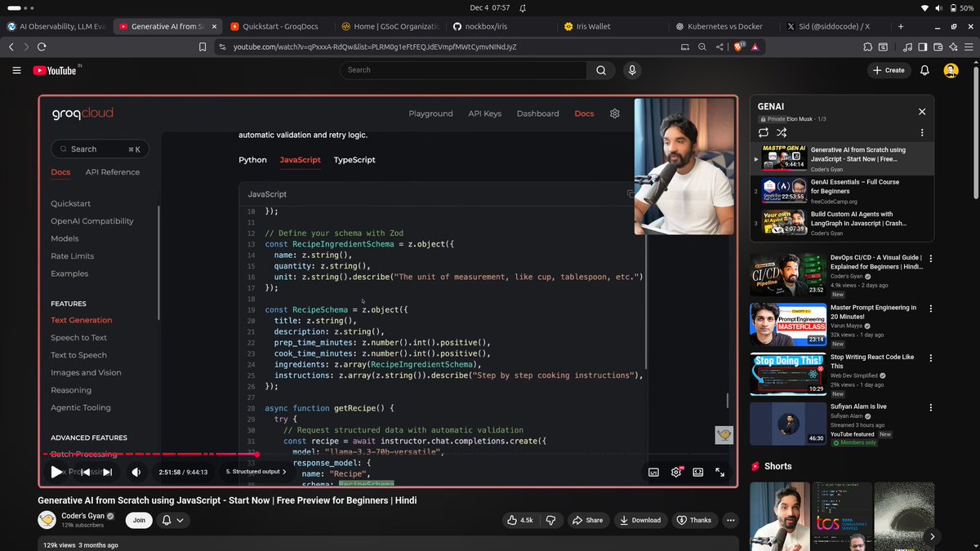Play the paused video
This screenshot has width=980, height=551.
[x=56, y=472]
